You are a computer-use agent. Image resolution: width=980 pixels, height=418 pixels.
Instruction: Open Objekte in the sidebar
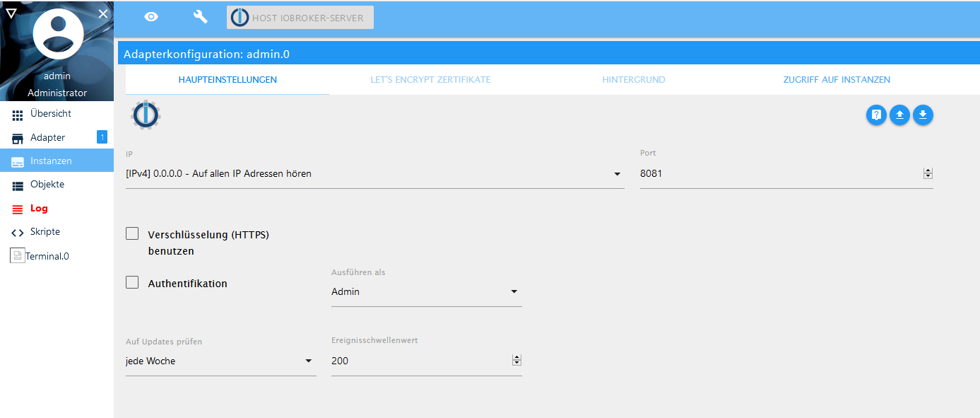tap(57, 185)
